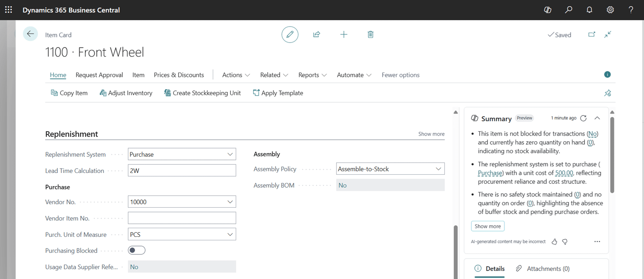Screen dimensions: 644x279
Task: Refresh the Summary with the regenerate icon
Action: [584, 118]
